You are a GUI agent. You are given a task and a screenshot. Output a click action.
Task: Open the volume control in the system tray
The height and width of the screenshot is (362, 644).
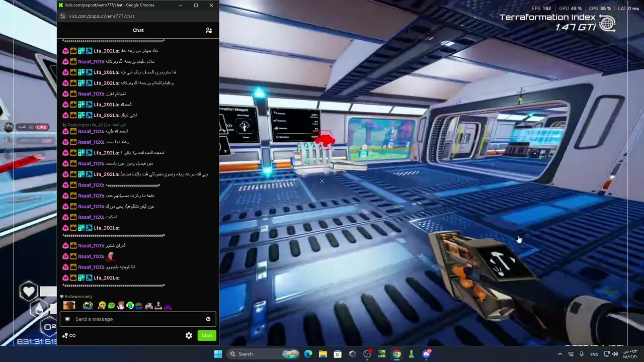tap(615, 354)
